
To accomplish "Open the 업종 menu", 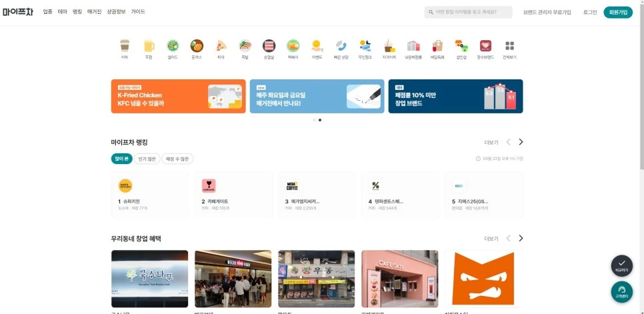I will click(47, 12).
